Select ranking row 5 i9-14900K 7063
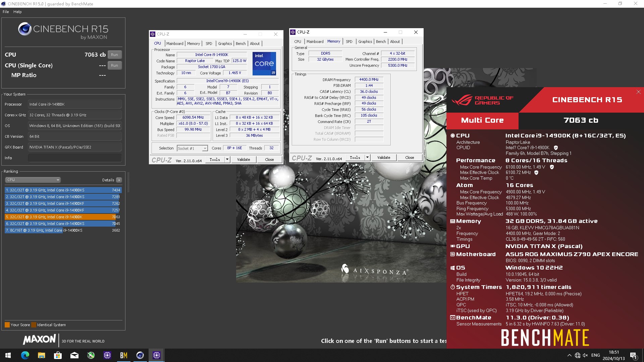Viewport: 644px width, 362px height. coord(63,217)
